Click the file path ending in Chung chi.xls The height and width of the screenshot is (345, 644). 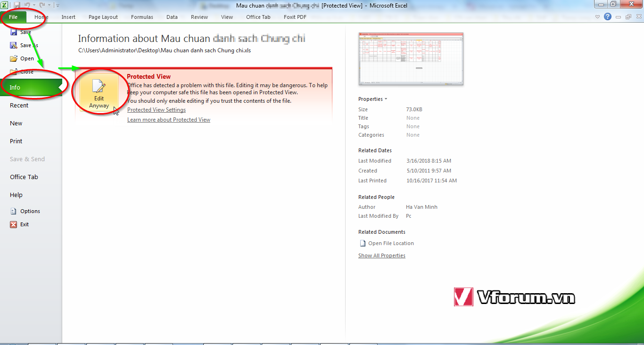165,50
